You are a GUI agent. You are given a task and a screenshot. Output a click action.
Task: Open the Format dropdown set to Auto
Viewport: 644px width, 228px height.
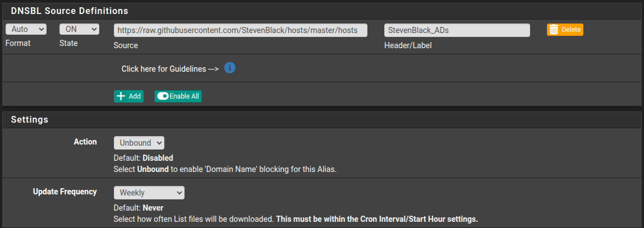coord(26,29)
